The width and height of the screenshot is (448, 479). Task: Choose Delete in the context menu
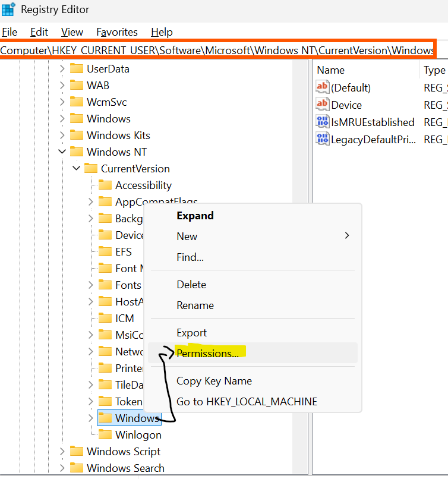[253, 285]
